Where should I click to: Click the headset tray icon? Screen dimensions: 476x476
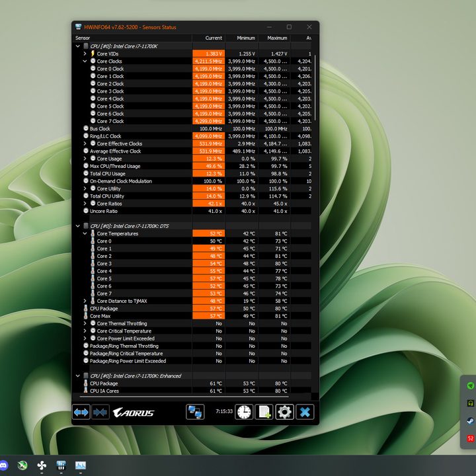(470, 403)
